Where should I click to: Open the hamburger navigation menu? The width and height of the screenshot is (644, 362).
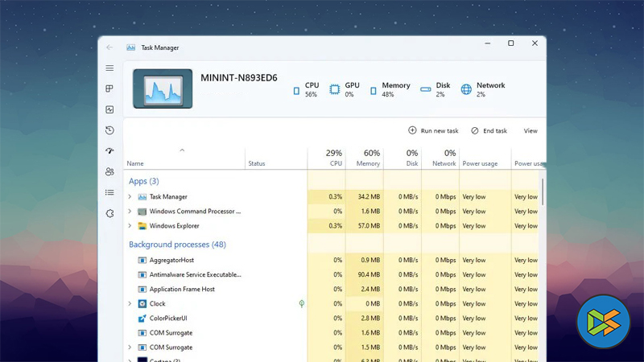(109, 68)
